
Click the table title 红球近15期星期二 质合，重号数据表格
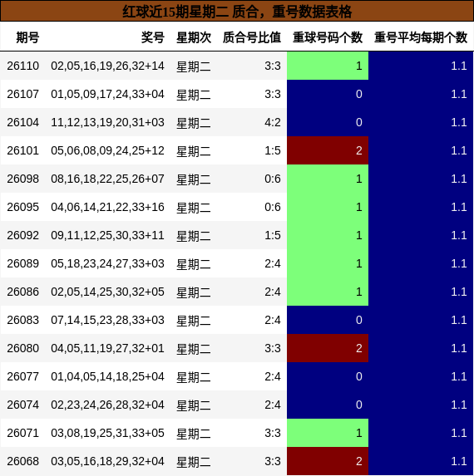point(237,12)
